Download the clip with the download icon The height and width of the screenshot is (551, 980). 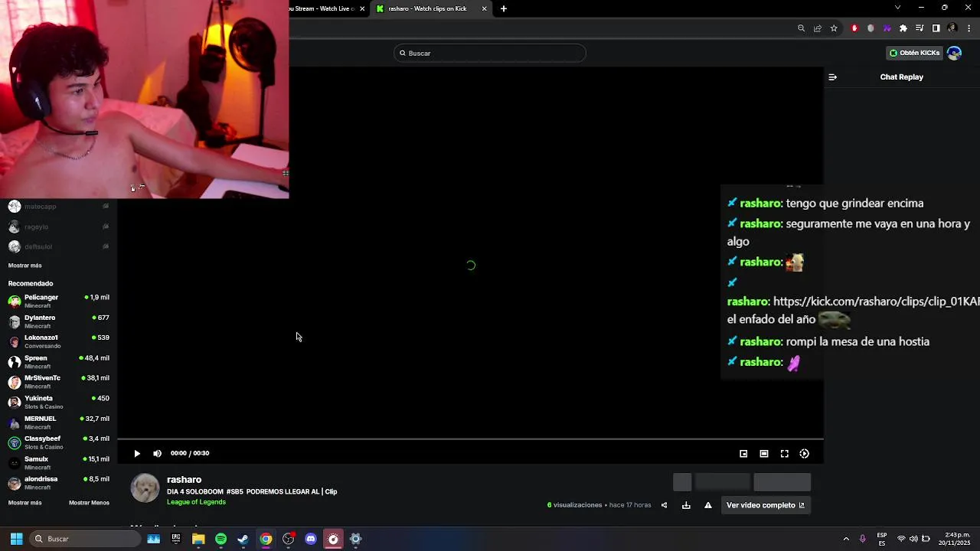pyautogui.click(x=686, y=505)
